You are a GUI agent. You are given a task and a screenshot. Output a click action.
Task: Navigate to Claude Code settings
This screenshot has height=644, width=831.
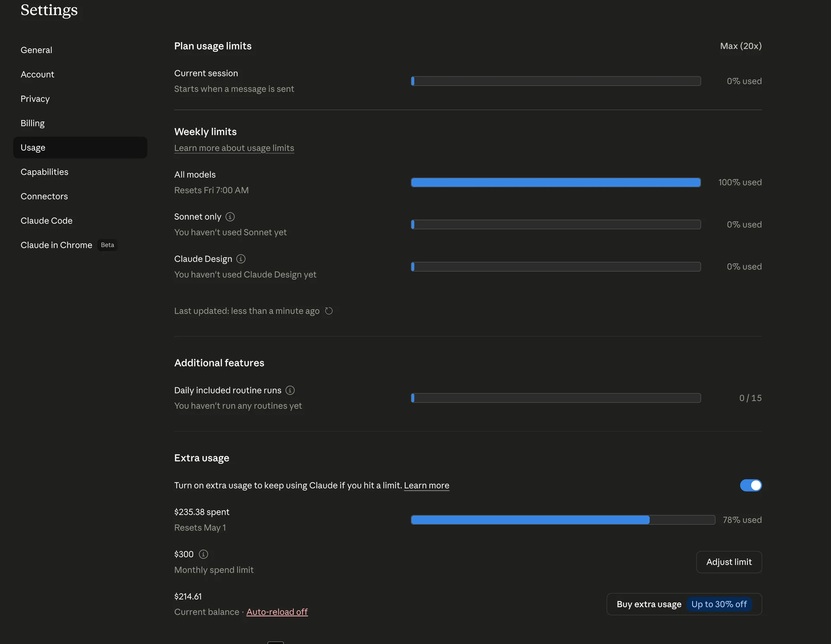[x=46, y=221]
